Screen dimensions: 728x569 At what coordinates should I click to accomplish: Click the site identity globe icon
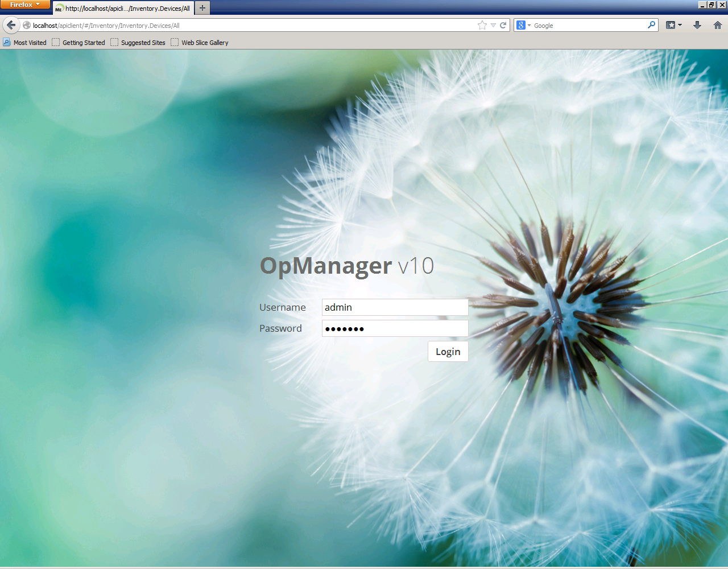coord(27,25)
